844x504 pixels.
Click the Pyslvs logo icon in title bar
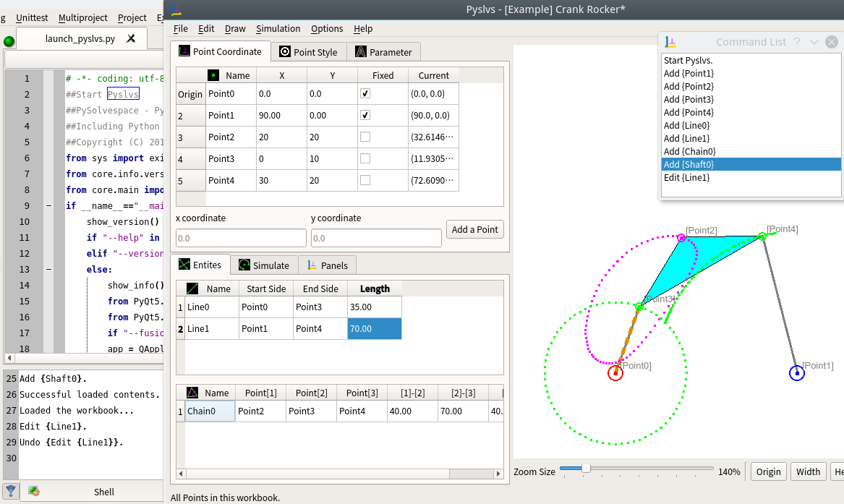pyautogui.click(x=176, y=9)
